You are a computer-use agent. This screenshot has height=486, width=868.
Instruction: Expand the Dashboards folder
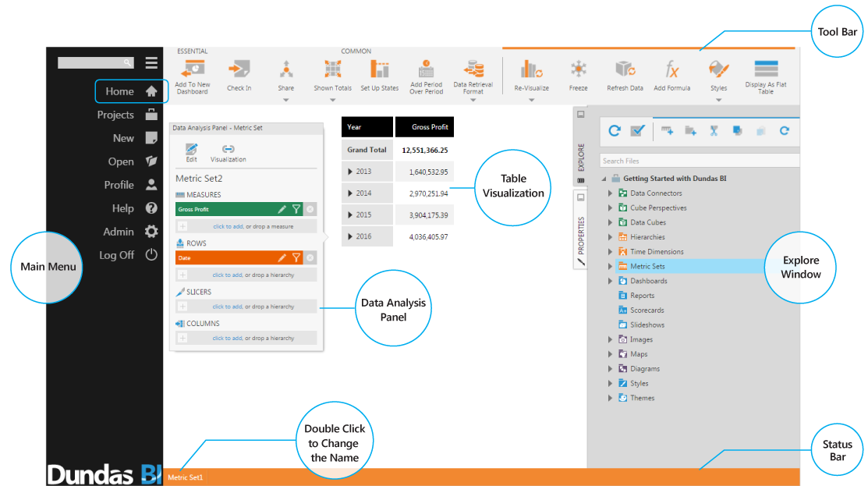point(610,281)
